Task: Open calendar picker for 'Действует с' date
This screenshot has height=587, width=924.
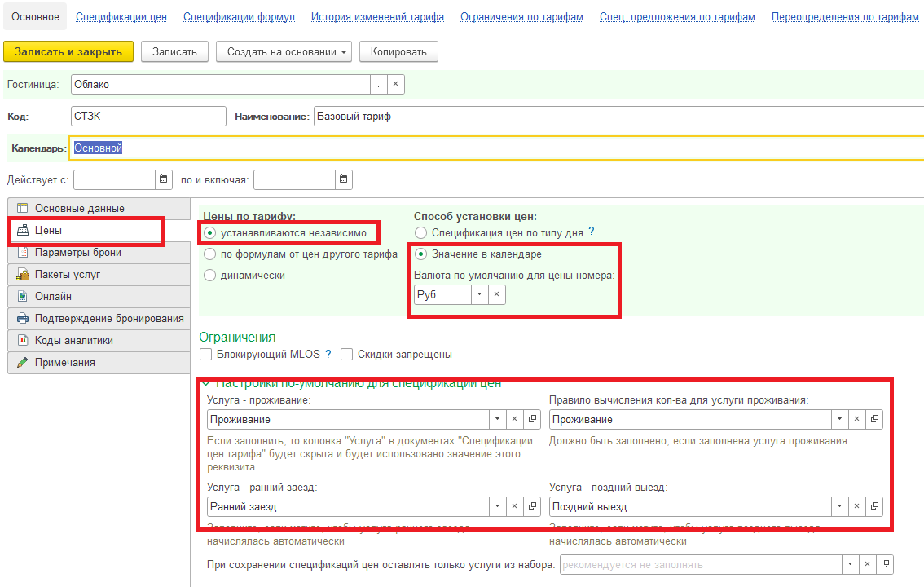Action: [x=163, y=179]
